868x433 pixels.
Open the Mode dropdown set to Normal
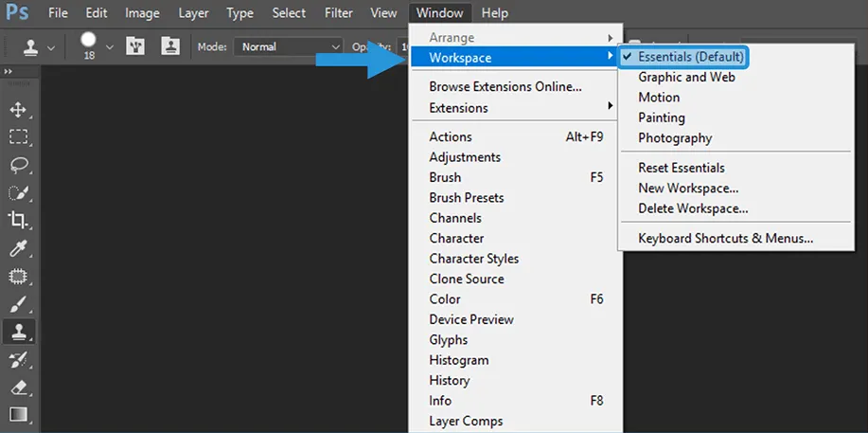(x=288, y=47)
